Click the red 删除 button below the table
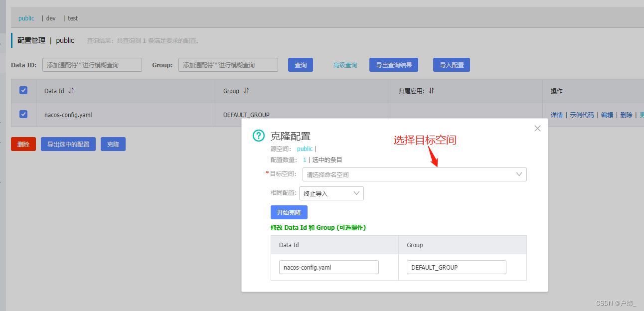This screenshot has width=644, height=311. point(23,144)
